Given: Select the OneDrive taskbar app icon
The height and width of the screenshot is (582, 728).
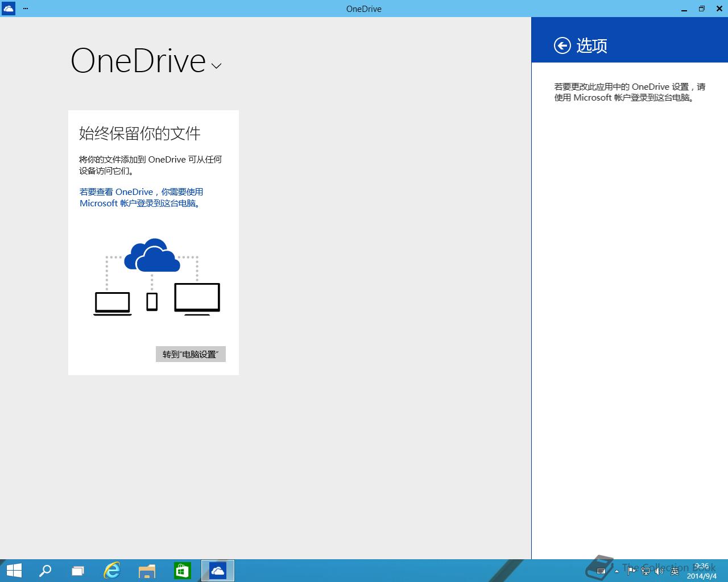Looking at the screenshot, I should 217,571.
